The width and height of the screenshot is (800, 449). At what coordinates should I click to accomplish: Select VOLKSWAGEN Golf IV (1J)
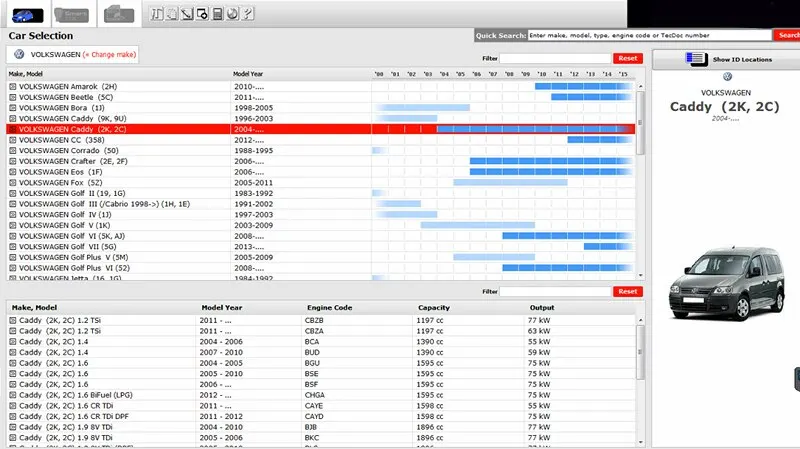click(65, 215)
